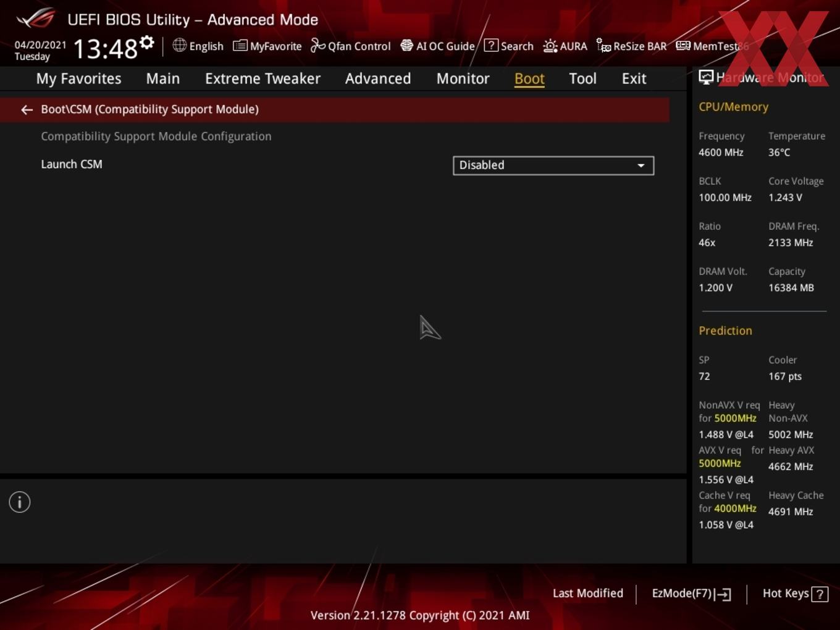The width and height of the screenshot is (840, 630).
Task: Click the 46x ratio value
Action: 707,243
